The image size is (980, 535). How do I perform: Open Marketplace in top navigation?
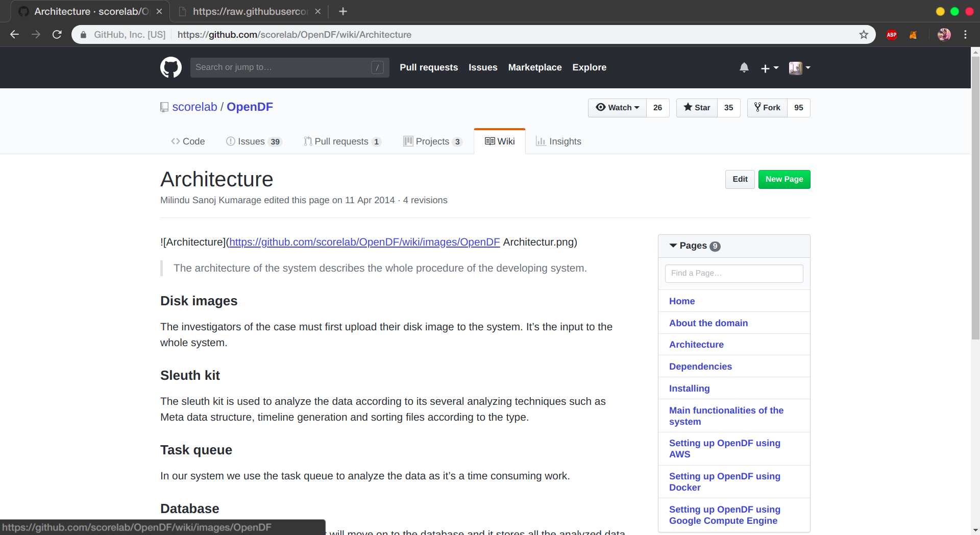[535, 67]
